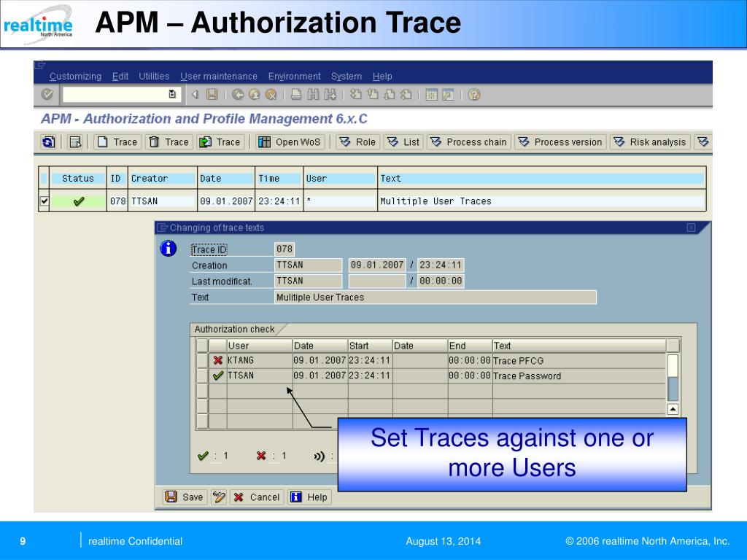Click the red X status icon for KTANG
The height and width of the screenshot is (560, 747).
pos(217,360)
